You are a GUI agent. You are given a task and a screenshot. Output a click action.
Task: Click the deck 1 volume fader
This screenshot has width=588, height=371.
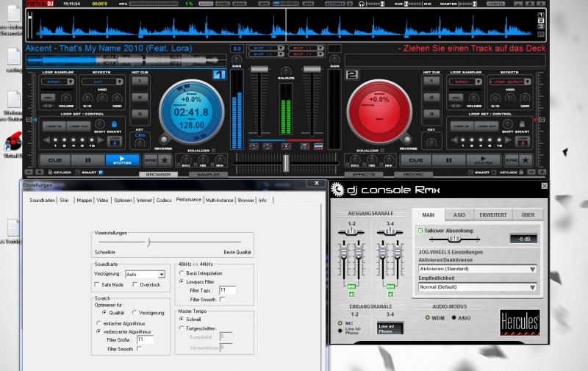tap(259, 69)
